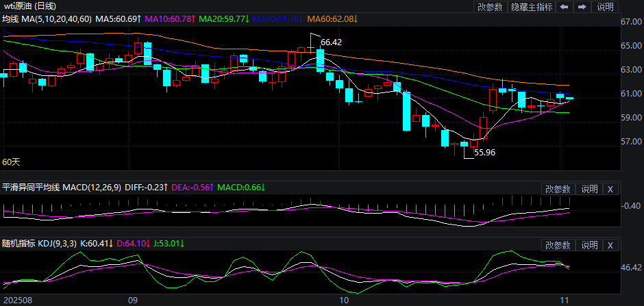This screenshot has height=306, width=644.
Task: Open 改参数 for the main MA chart
Action: [490, 7]
